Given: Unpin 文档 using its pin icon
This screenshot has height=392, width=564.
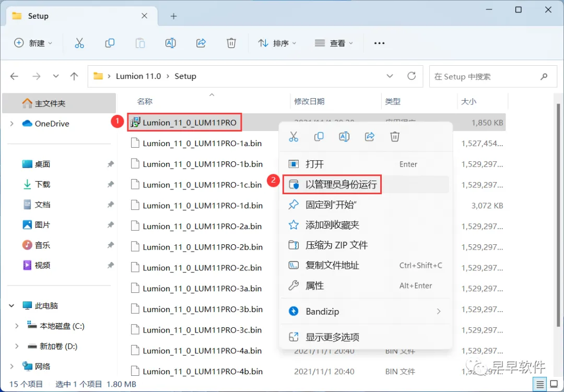Looking at the screenshot, I should (110, 204).
